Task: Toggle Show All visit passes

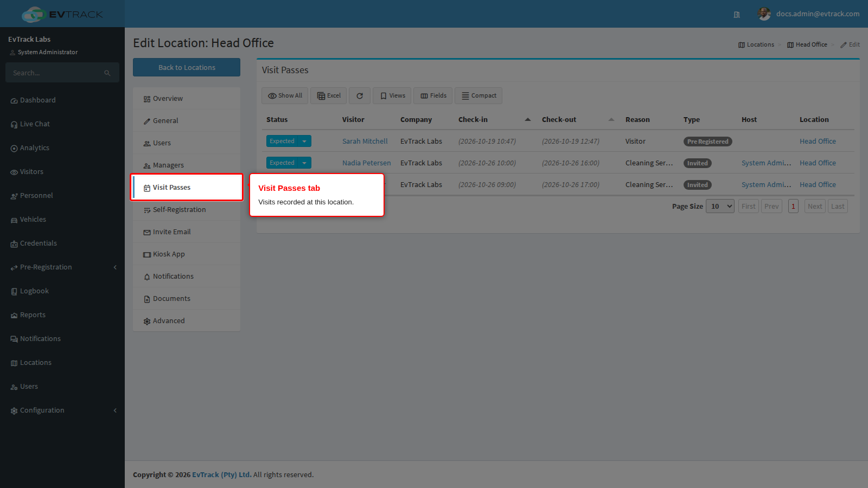Action: click(x=285, y=96)
